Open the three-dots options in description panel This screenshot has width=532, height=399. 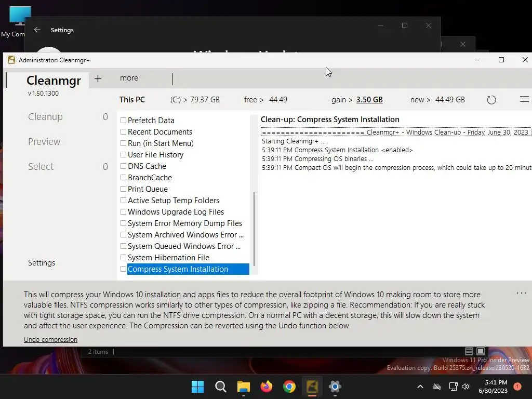(x=522, y=293)
